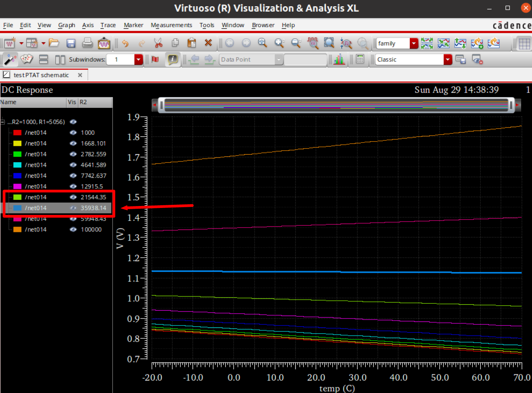Click the zoom area rectangle icon
Screen dimensions: 532x393
click(x=329, y=43)
